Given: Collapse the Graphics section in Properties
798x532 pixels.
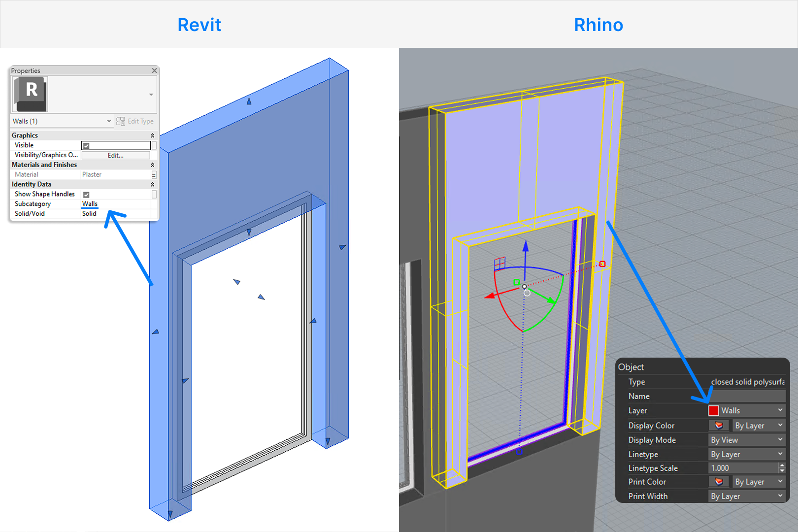Looking at the screenshot, I should pyautogui.click(x=152, y=135).
